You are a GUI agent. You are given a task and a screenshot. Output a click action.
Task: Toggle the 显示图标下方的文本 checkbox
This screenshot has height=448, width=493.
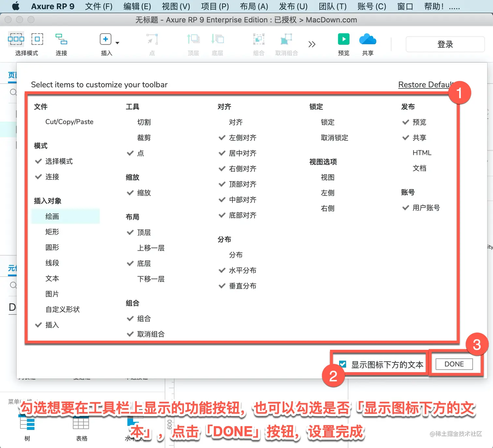tap(343, 364)
